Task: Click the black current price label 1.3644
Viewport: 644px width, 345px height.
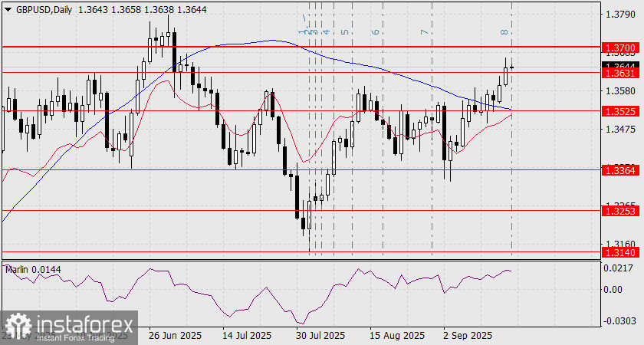Action: 620,65
